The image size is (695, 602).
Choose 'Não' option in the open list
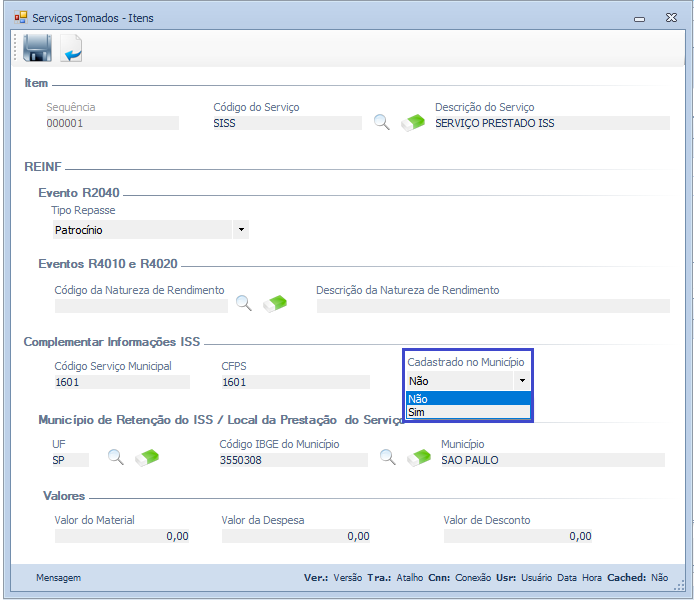click(x=467, y=399)
